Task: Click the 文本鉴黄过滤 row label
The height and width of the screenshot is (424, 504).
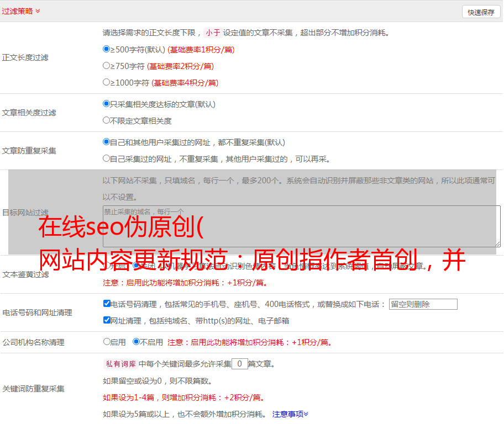Action: point(26,274)
